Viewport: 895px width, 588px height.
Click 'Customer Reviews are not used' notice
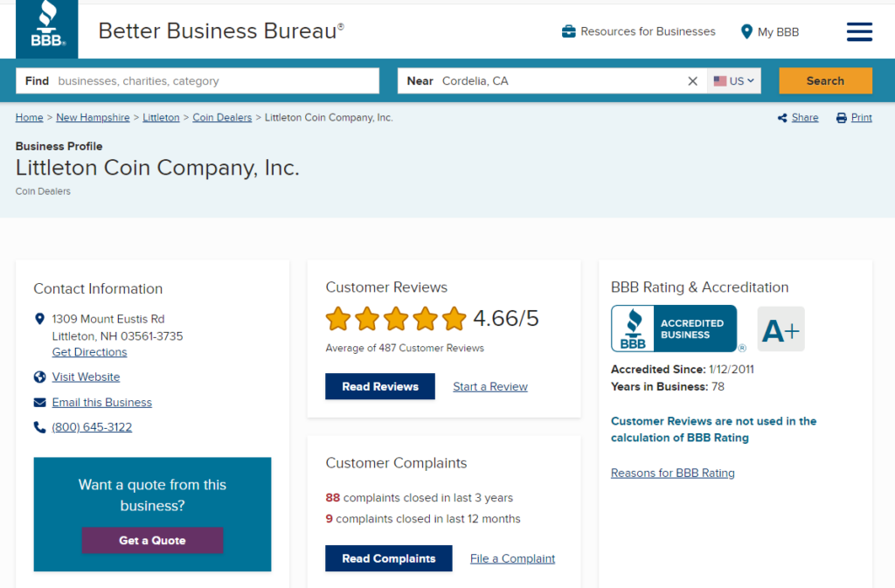point(713,430)
